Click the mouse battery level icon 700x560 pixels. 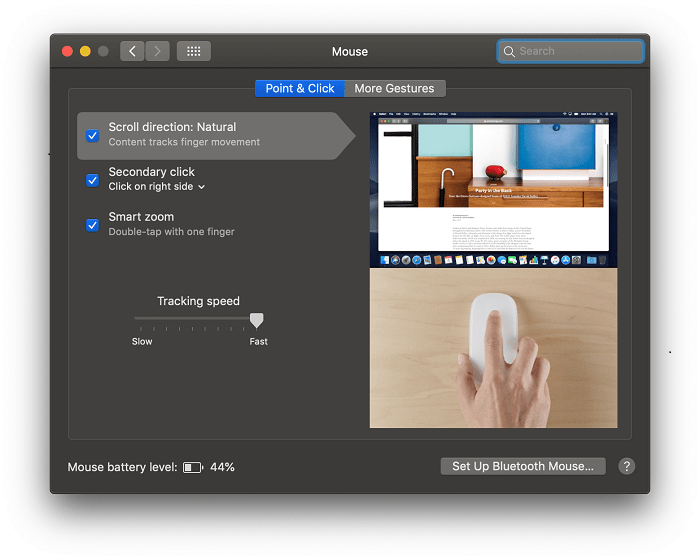193,468
